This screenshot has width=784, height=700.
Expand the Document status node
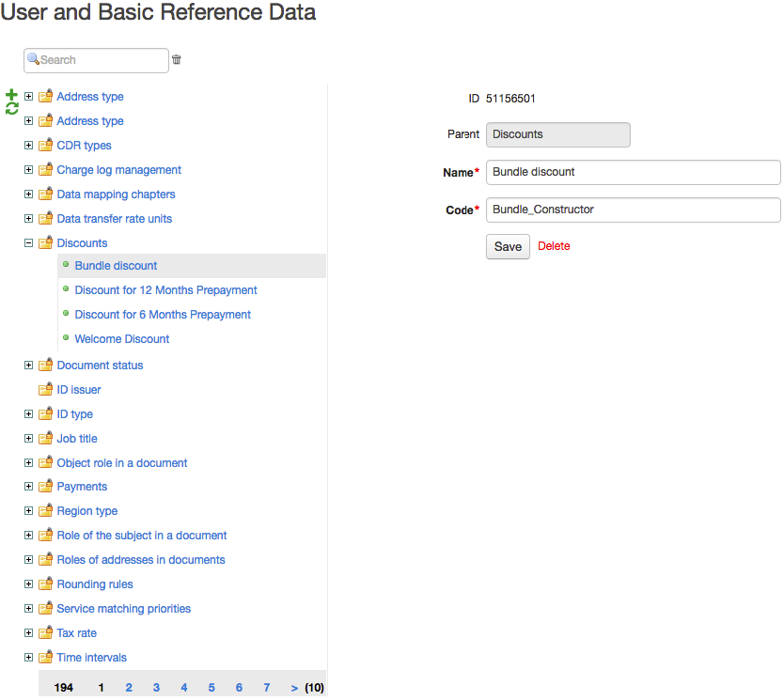(28, 365)
